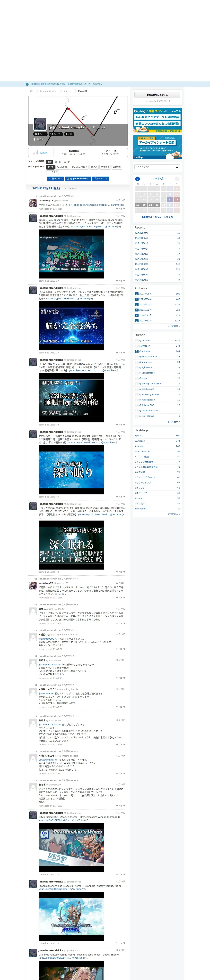Click the info icon in notice bar
The width and height of the screenshot is (210, 980).
point(27,84)
